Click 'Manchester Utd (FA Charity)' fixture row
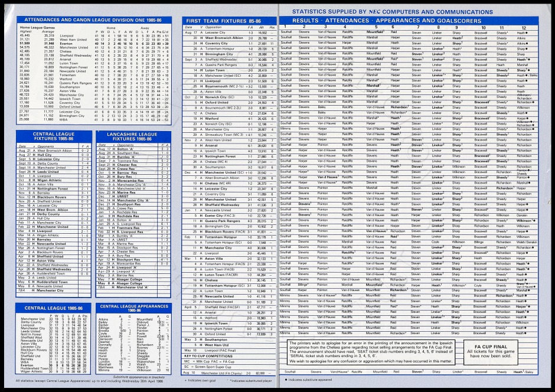The height and width of the screenshot is (392, 555). tap(229, 373)
